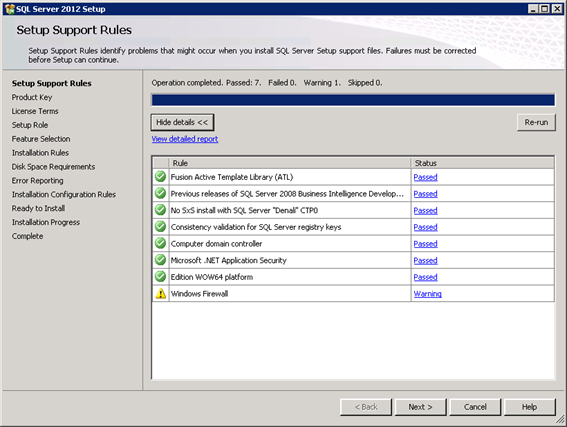This screenshot has width=567, height=427.
Task: Click green check icon for Microsoft .NET Application Security
Action: click(160, 260)
